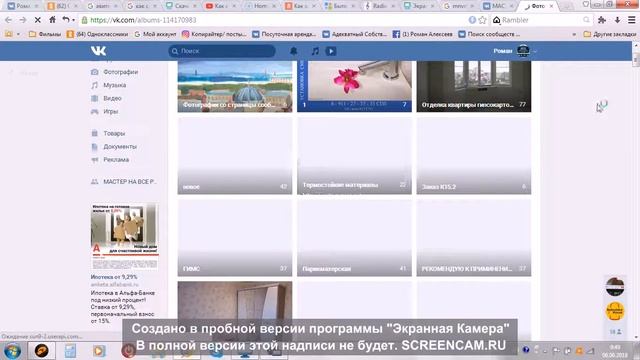Switch to the YouTube tab
Screen dimensions: 640x360
pyautogui.click(x=220, y=6)
